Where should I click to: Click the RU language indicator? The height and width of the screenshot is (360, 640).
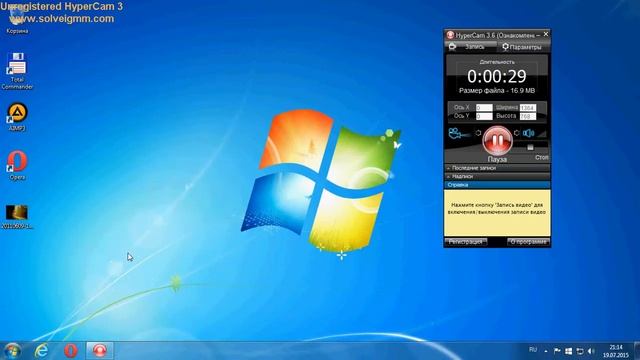coord(533,350)
